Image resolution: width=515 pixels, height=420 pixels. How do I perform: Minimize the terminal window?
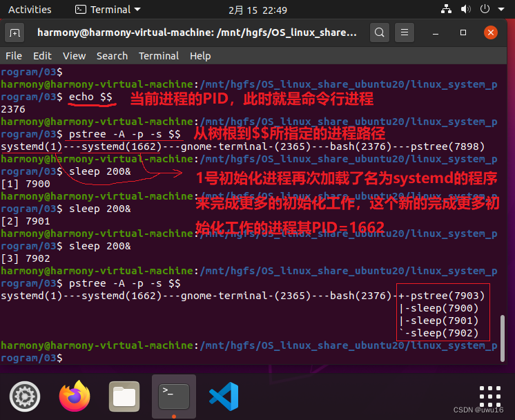pos(436,33)
